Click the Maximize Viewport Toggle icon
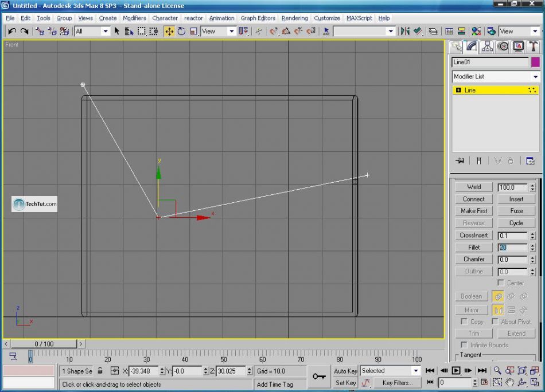The image size is (545, 392). point(534,382)
